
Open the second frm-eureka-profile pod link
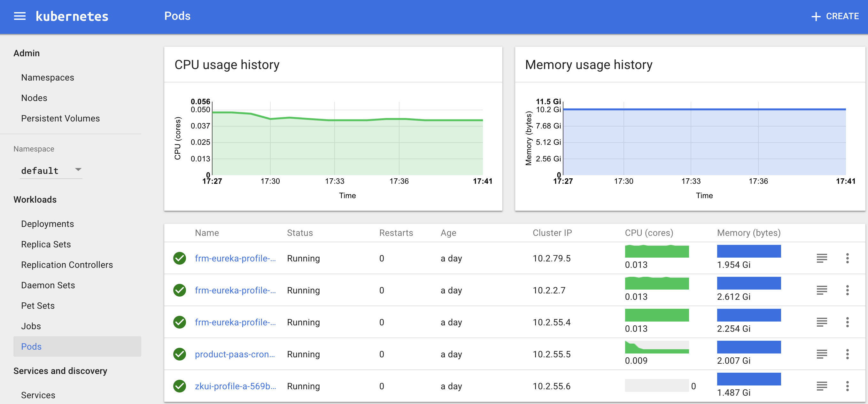(x=235, y=290)
